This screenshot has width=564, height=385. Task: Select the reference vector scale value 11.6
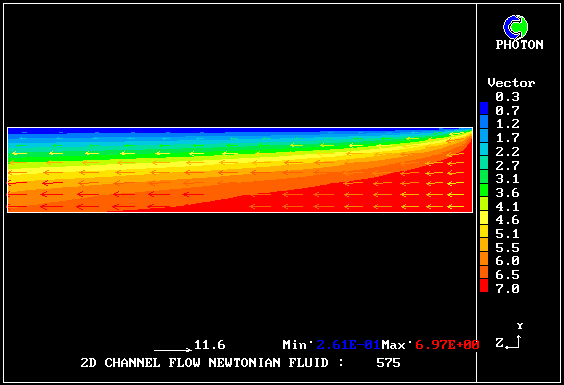pos(210,345)
